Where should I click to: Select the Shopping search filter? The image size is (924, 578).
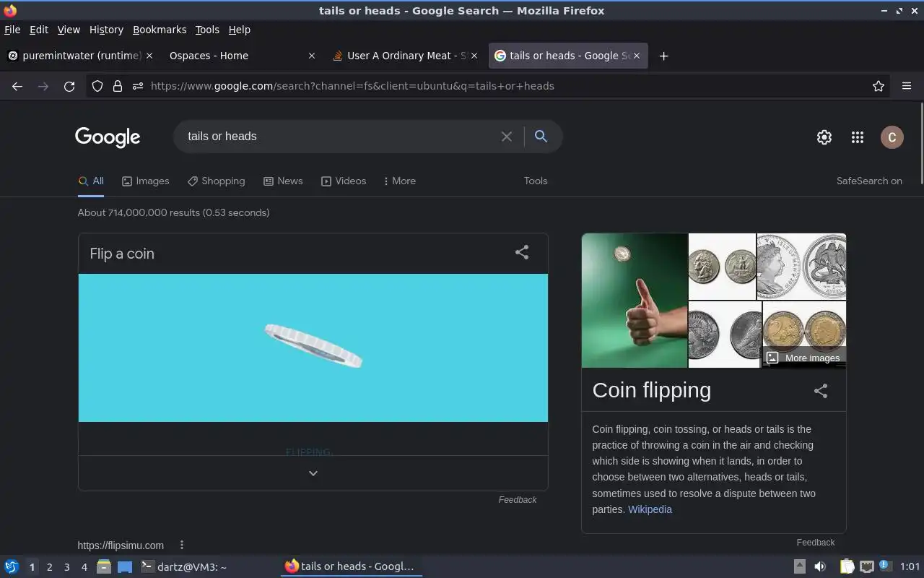(x=216, y=181)
